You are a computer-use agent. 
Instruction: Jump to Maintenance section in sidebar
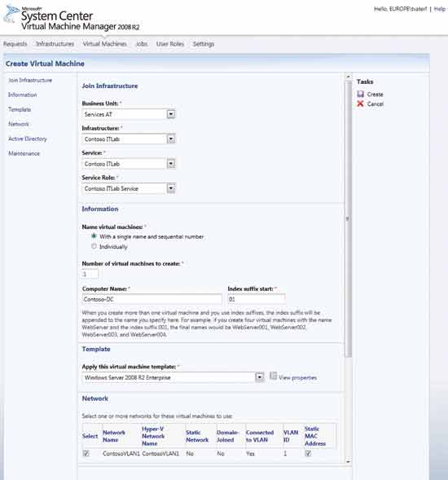[x=24, y=153]
